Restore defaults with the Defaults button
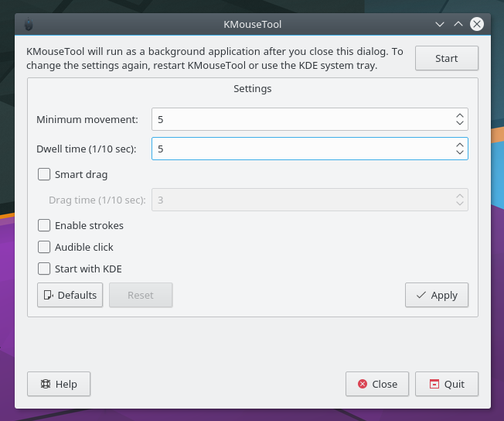The height and width of the screenshot is (421, 504). click(x=70, y=295)
